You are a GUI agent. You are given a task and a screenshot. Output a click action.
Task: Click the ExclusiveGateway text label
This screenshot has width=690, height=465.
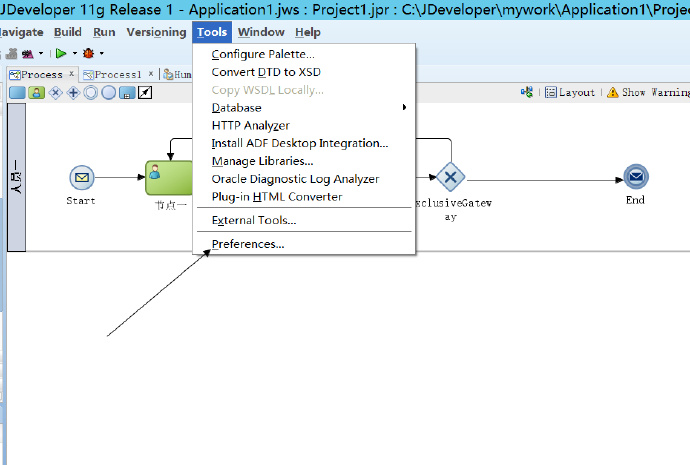[x=453, y=210]
